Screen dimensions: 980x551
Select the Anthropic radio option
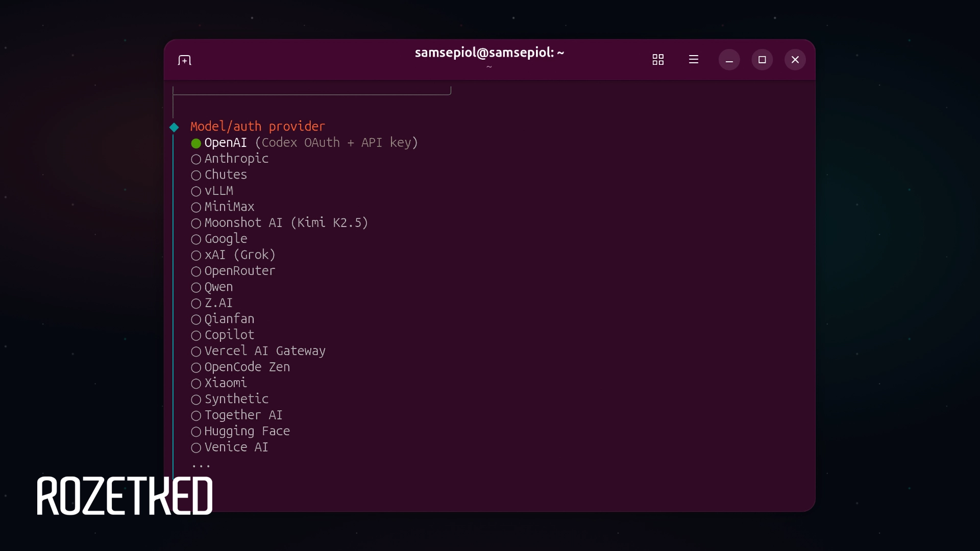coord(196,159)
